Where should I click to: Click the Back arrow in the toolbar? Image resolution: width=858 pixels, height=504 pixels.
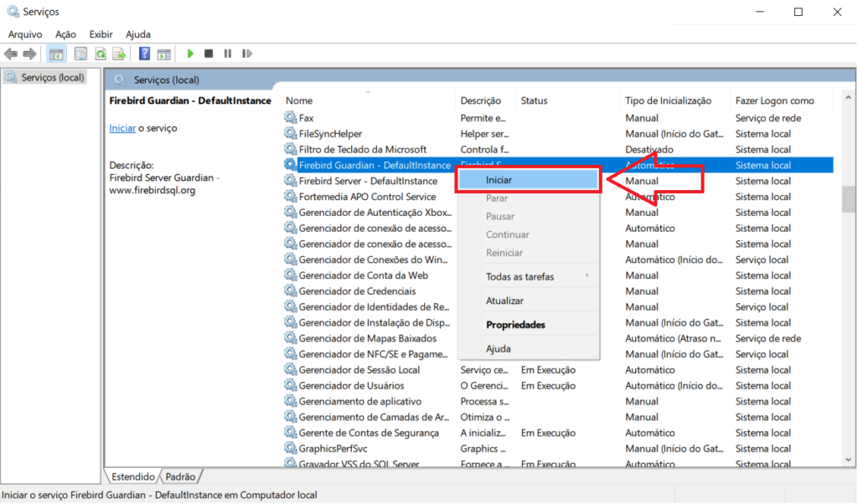(11, 54)
